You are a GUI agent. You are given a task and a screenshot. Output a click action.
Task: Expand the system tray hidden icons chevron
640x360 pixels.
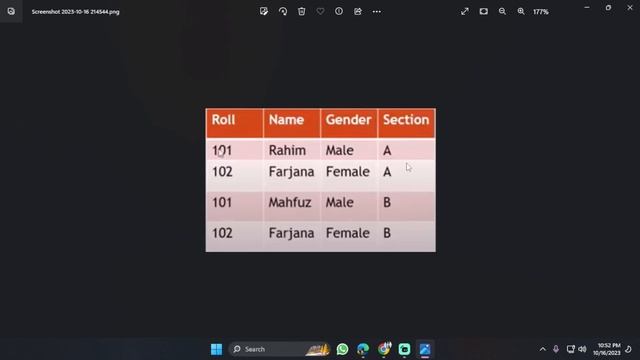pos(542,349)
